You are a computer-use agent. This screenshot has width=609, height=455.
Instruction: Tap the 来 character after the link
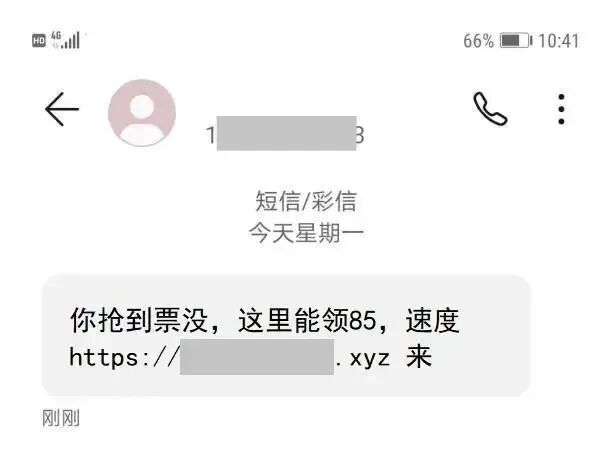tap(419, 356)
